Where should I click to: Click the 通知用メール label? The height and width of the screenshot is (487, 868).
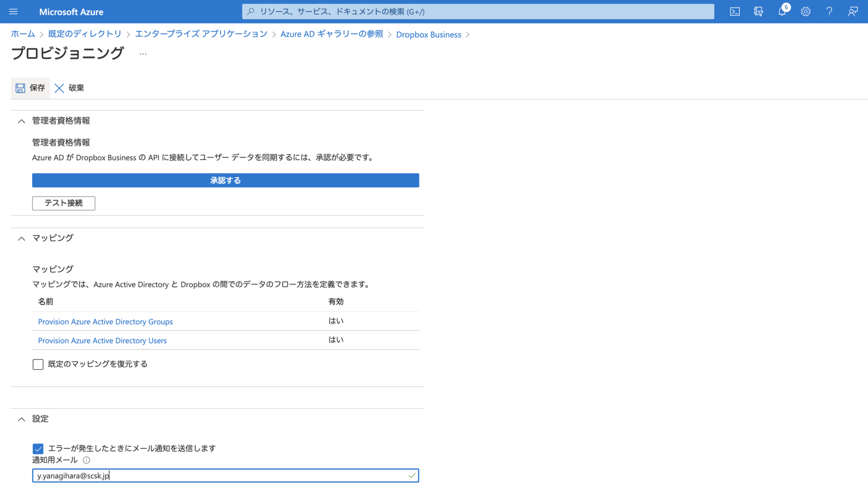55,460
